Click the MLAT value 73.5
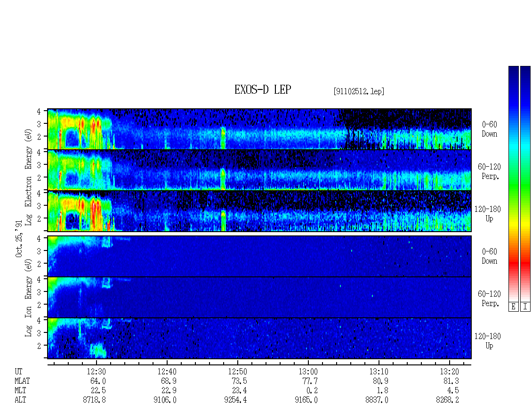This screenshot has height=412, width=532. point(239,381)
